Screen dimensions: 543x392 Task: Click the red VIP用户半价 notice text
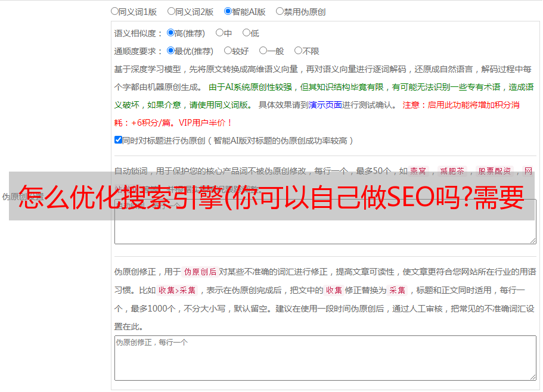pyautogui.click(x=204, y=123)
